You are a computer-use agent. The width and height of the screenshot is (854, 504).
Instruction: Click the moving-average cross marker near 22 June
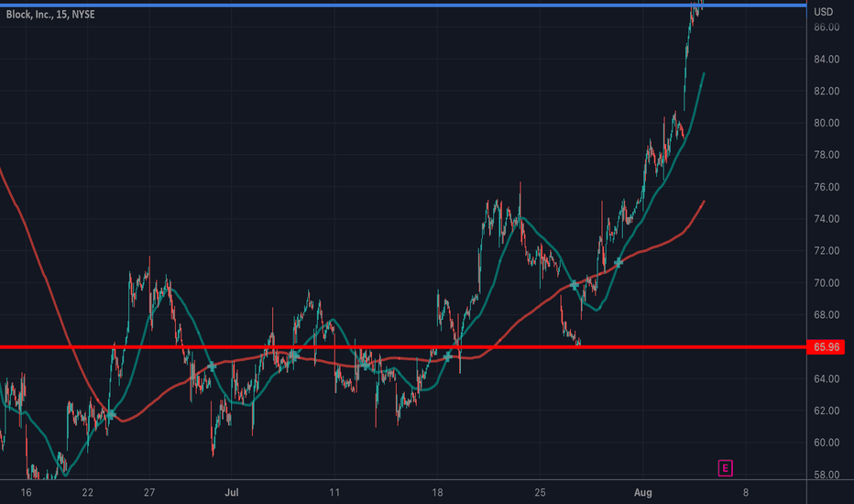111,415
